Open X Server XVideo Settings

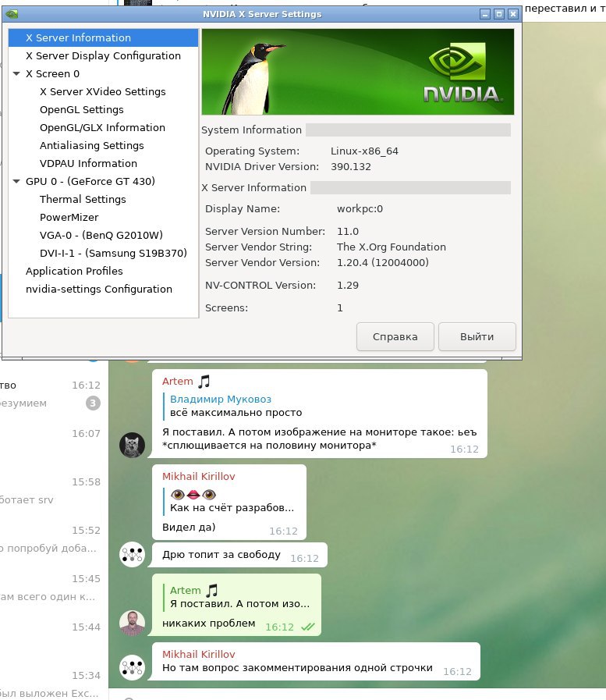[x=103, y=91]
